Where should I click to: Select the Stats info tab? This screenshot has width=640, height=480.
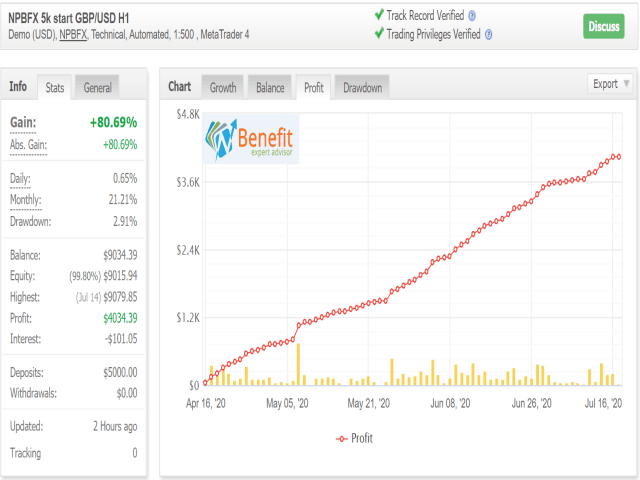pyautogui.click(x=55, y=87)
